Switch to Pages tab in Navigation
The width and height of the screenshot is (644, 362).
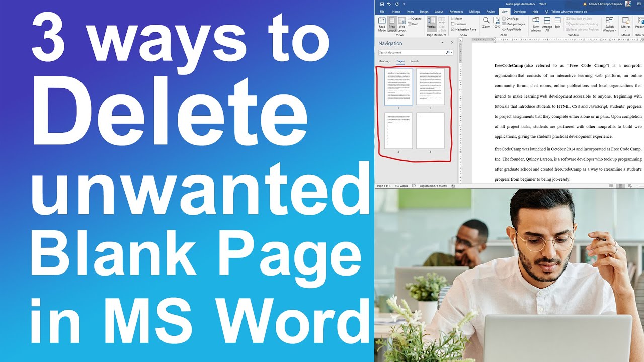pos(400,61)
